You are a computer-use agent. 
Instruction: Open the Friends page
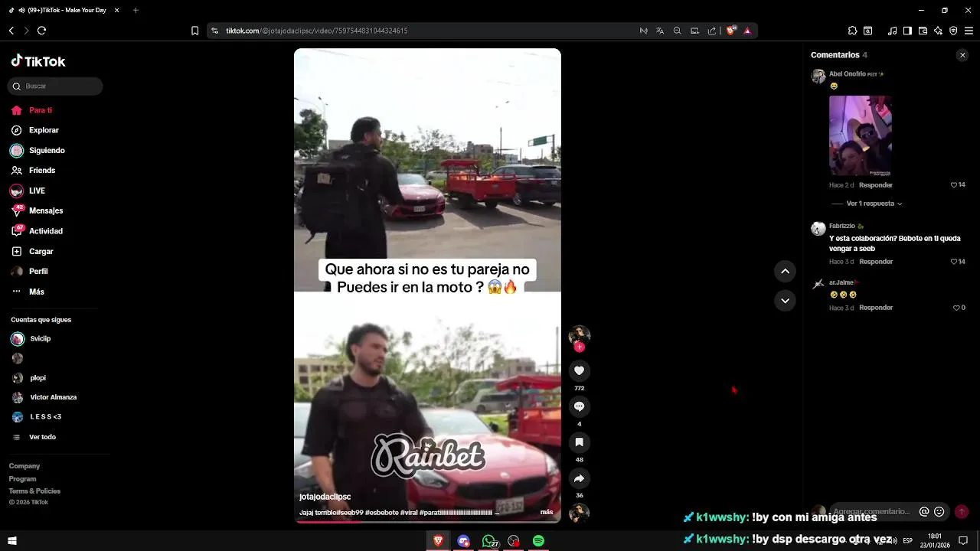(x=33, y=171)
